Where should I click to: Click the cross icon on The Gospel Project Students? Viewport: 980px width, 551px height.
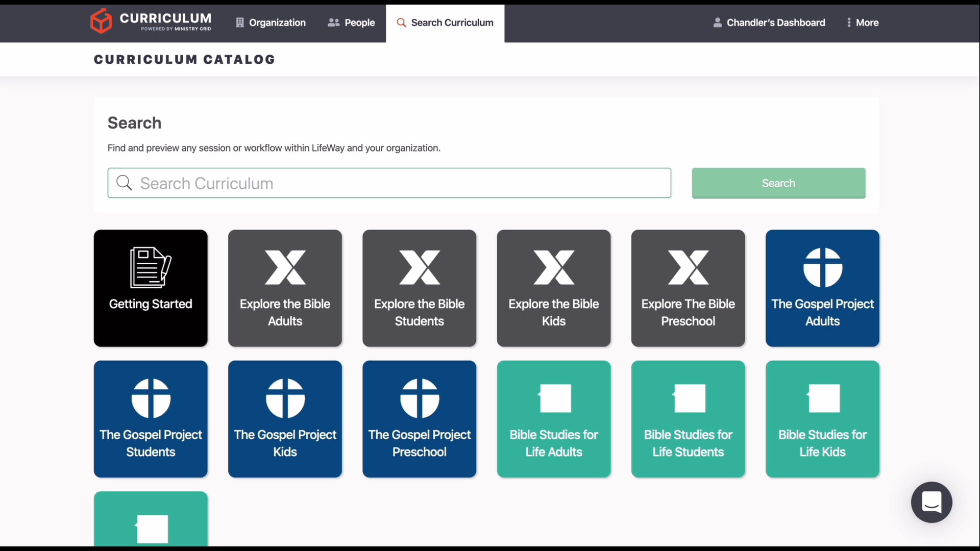(x=151, y=398)
